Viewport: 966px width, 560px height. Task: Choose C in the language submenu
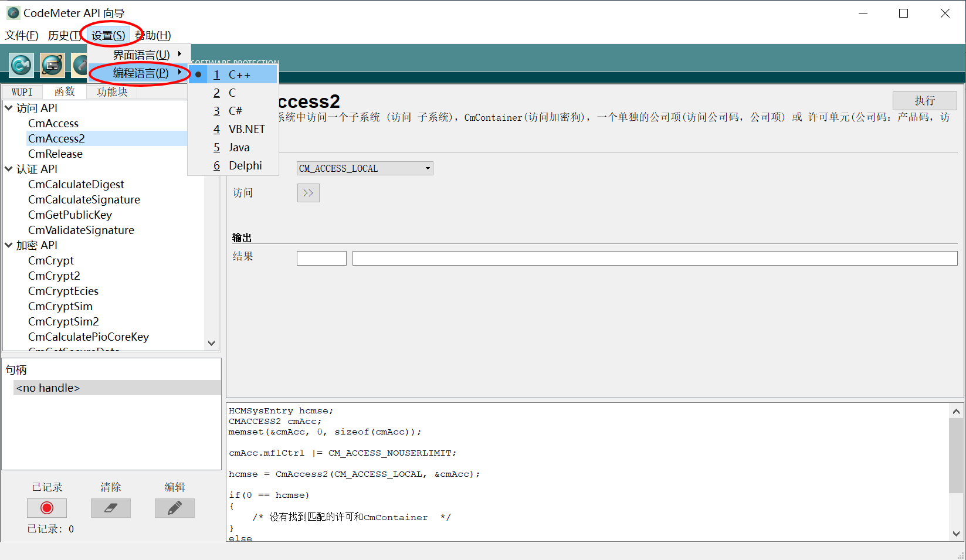233,93
